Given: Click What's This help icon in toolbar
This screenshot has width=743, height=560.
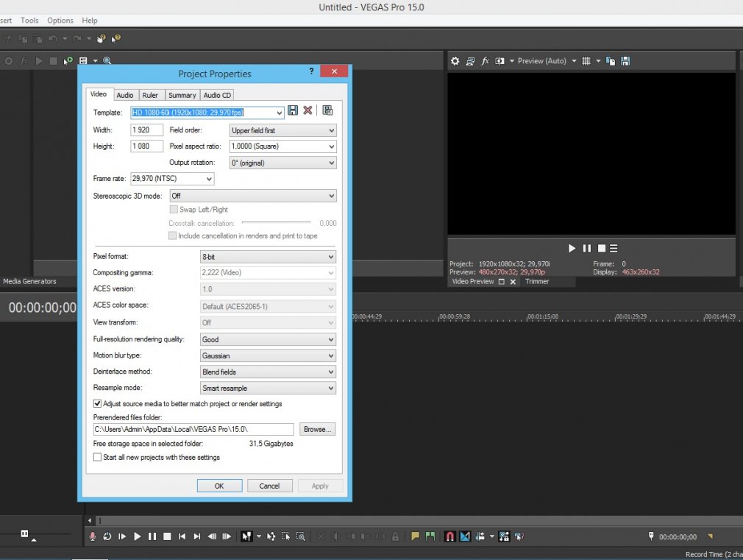Looking at the screenshot, I should coord(115,38).
